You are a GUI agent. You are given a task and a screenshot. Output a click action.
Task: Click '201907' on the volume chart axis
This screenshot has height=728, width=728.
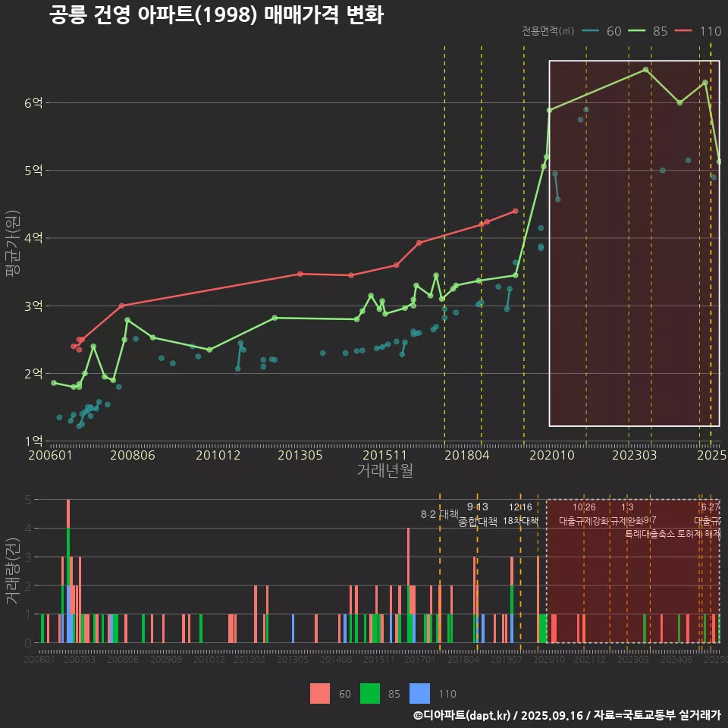[x=507, y=659]
